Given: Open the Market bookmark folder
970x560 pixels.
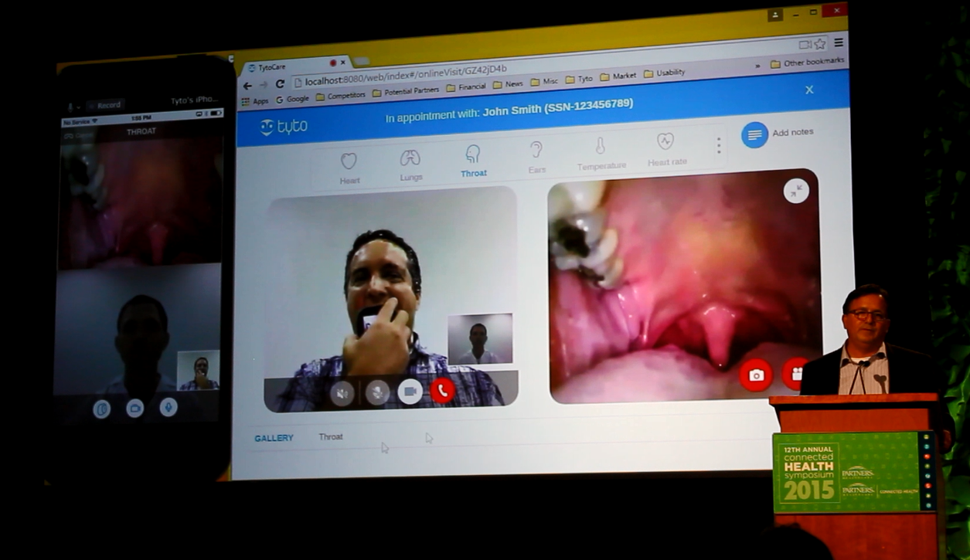Looking at the screenshot, I should coord(618,76).
